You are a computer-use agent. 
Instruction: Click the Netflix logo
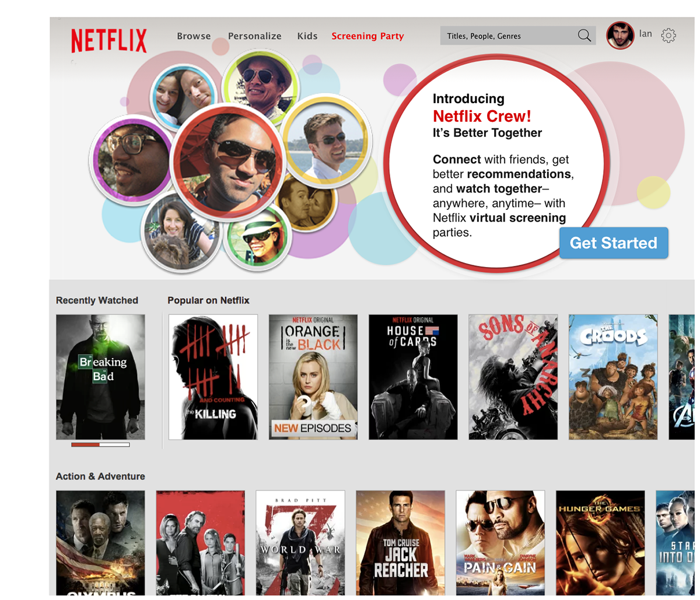(109, 41)
